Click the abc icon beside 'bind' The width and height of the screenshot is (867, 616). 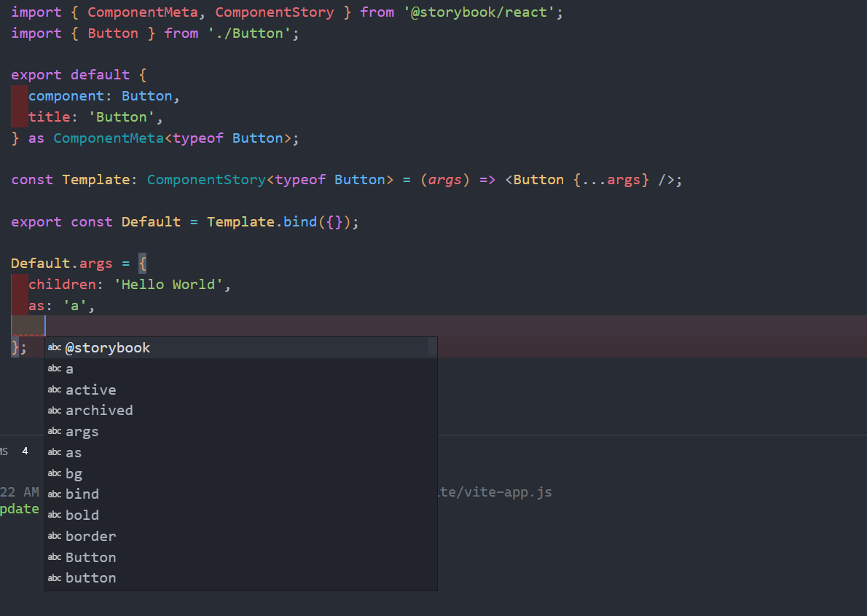54,494
